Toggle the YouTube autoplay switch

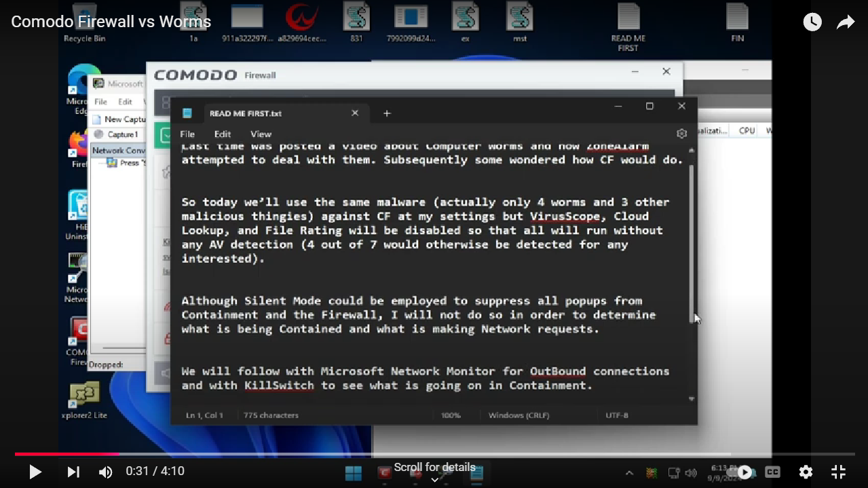740,472
